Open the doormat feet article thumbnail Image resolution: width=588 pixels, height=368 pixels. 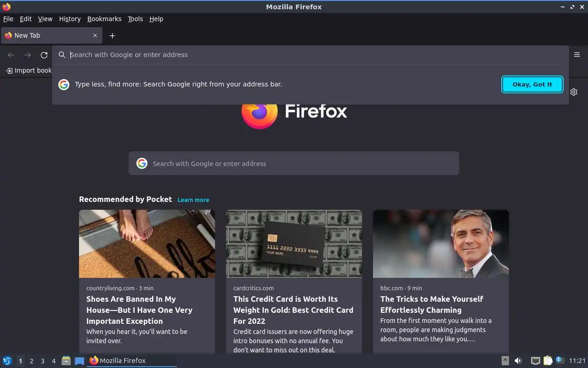click(147, 244)
